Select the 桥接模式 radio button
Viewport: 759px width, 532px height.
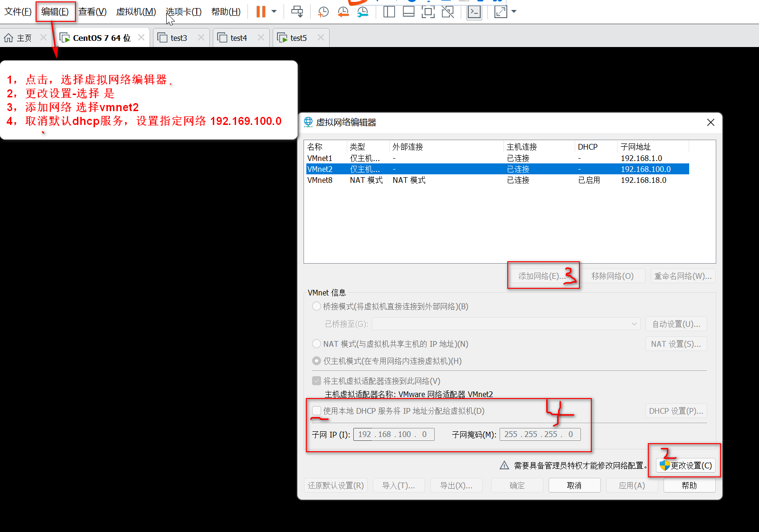[316, 306]
